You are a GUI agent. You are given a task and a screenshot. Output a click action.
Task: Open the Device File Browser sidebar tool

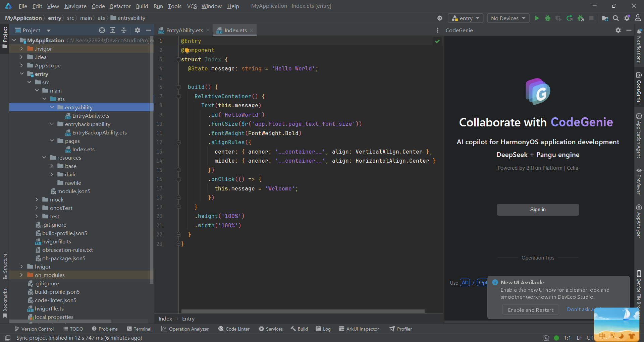coord(639,289)
